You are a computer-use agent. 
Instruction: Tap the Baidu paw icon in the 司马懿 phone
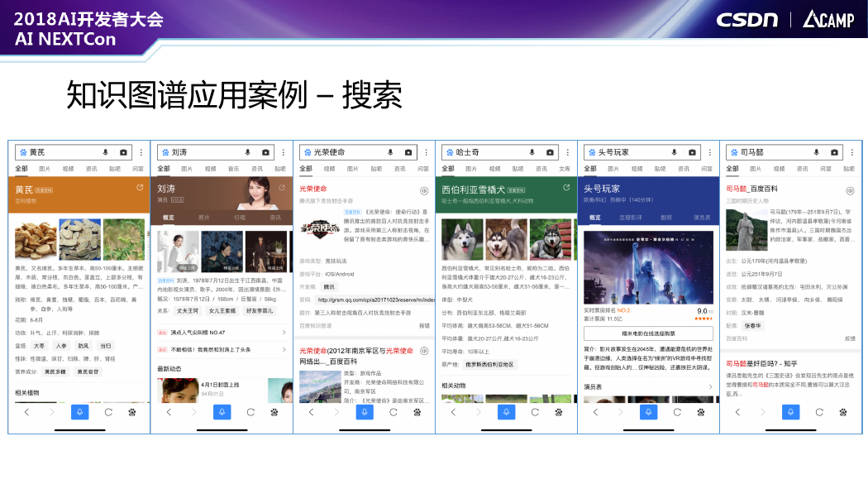point(843,412)
